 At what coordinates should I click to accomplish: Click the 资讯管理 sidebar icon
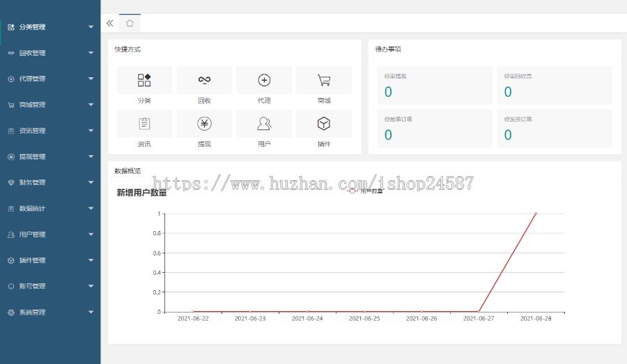11,131
